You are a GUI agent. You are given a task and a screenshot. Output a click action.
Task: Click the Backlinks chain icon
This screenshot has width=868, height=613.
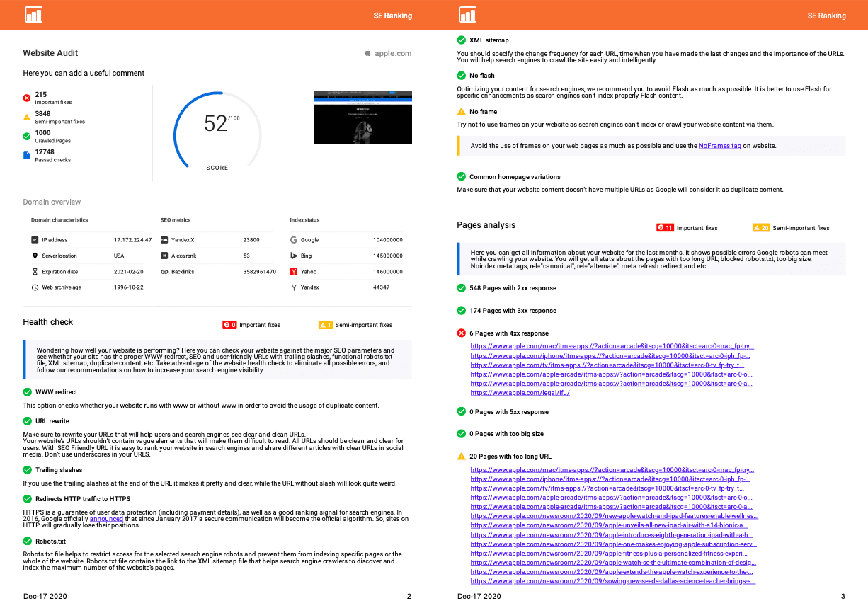click(164, 272)
